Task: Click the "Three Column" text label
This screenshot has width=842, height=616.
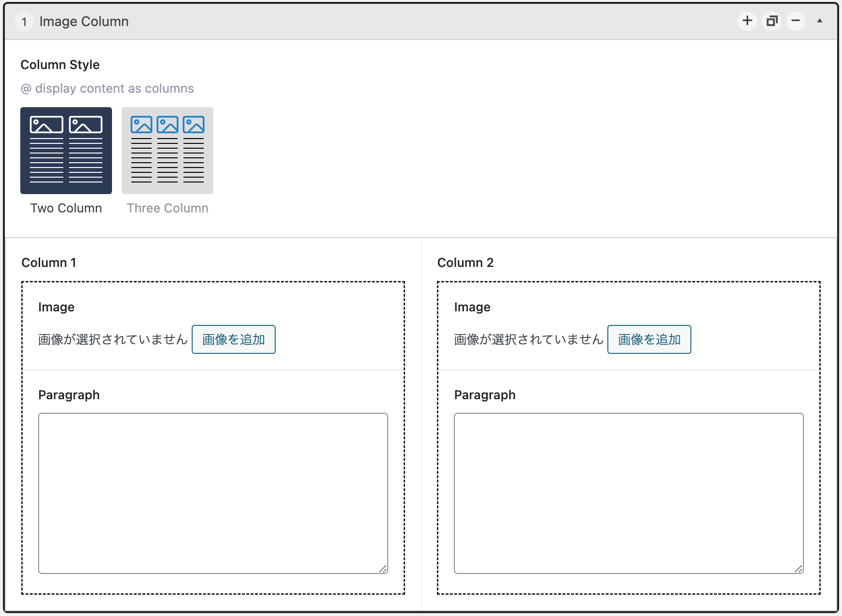Action: tap(168, 208)
